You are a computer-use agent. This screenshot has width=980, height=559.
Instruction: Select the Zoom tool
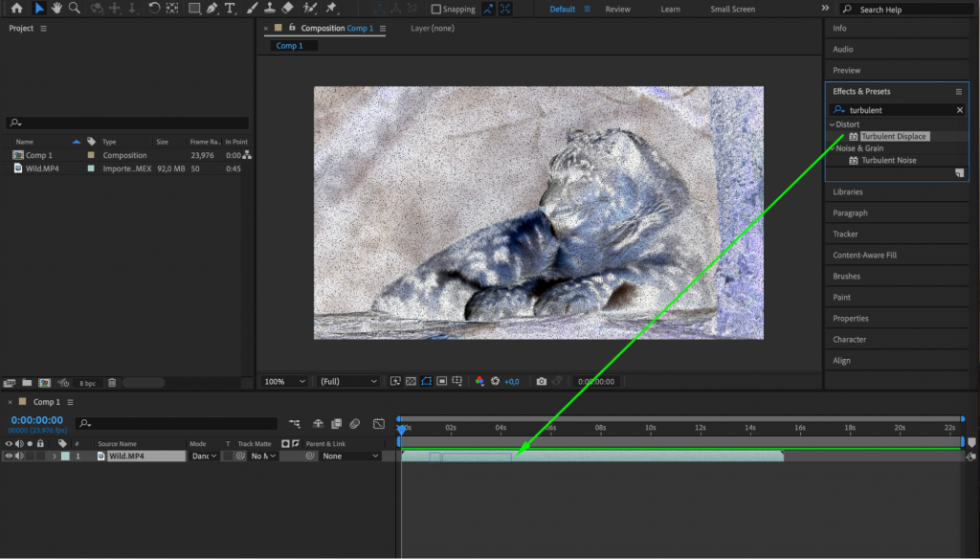click(74, 10)
